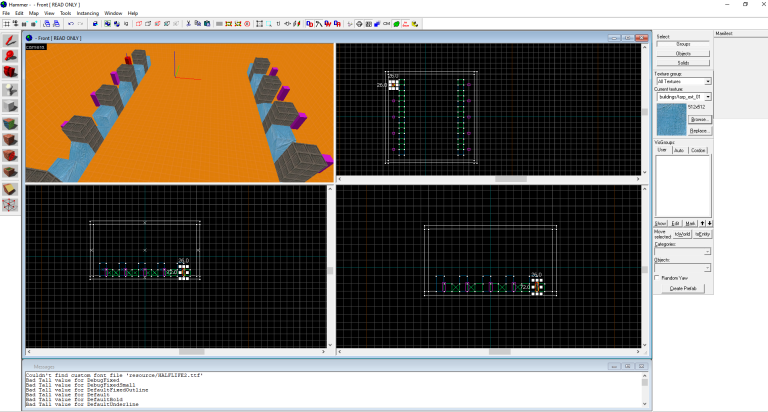Image resolution: width=768 pixels, height=412 pixels.
Task: Select the Block tool
Action: click(10, 107)
